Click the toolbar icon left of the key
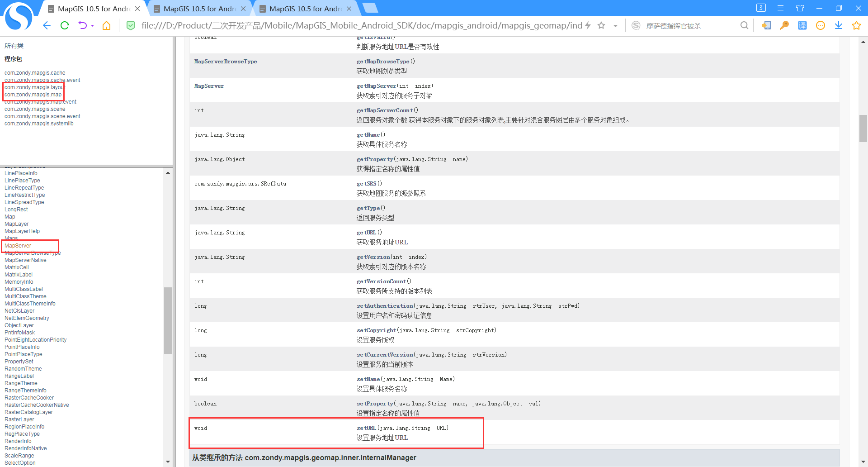The height and width of the screenshot is (467, 868). coord(766,26)
